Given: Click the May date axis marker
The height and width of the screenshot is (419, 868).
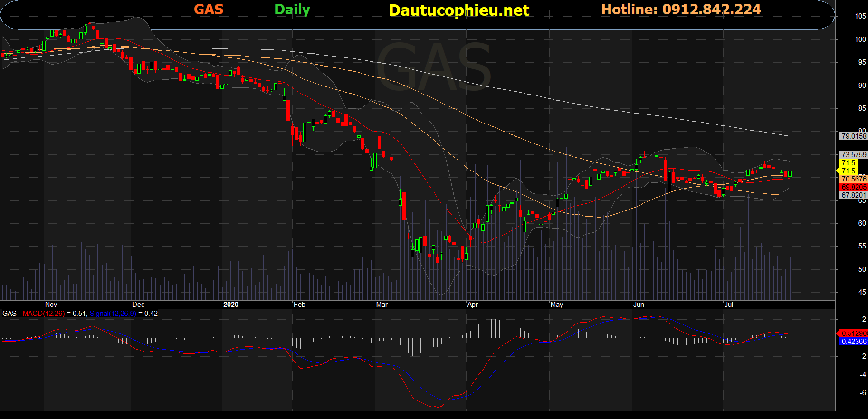Looking at the screenshot, I should coord(556,305).
